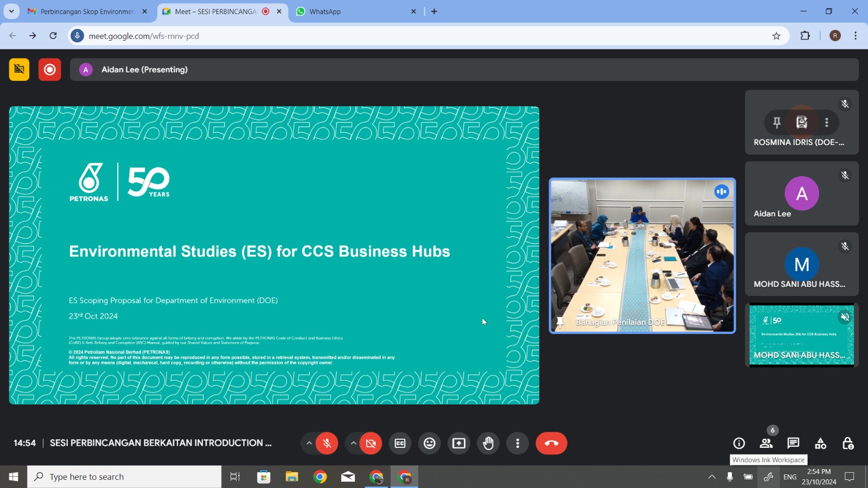Click the tray microphone icon
868x488 pixels.
(x=730, y=477)
